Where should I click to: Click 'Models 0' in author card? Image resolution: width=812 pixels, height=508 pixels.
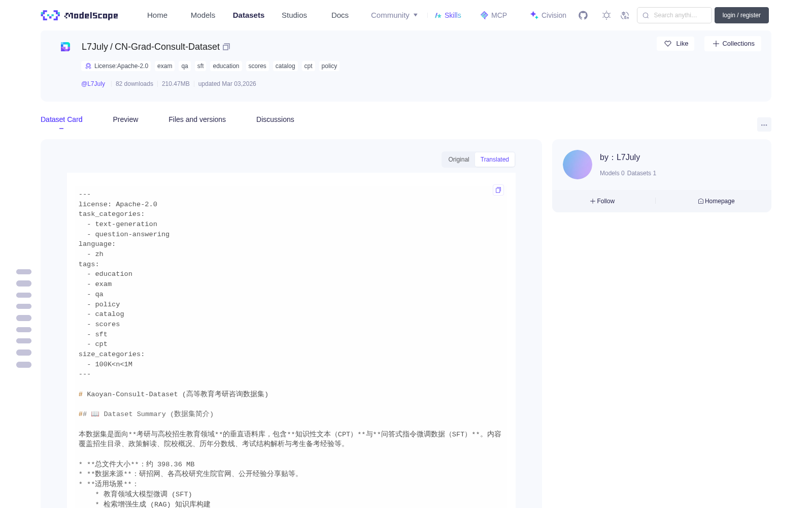pyautogui.click(x=612, y=173)
